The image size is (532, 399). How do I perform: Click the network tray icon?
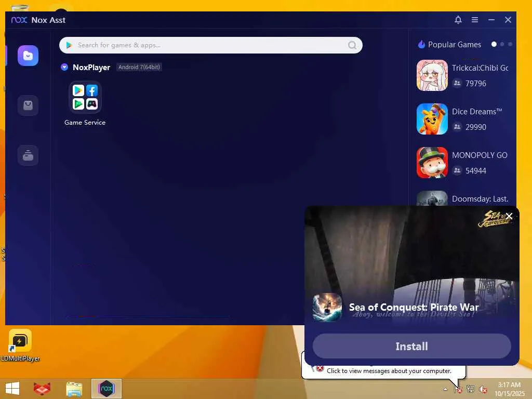471,389
